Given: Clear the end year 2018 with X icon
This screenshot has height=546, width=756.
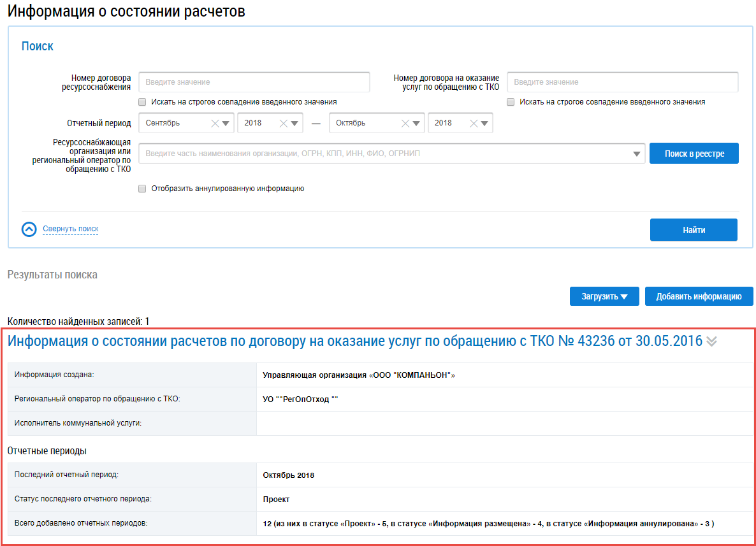Looking at the screenshot, I should [474, 124].
